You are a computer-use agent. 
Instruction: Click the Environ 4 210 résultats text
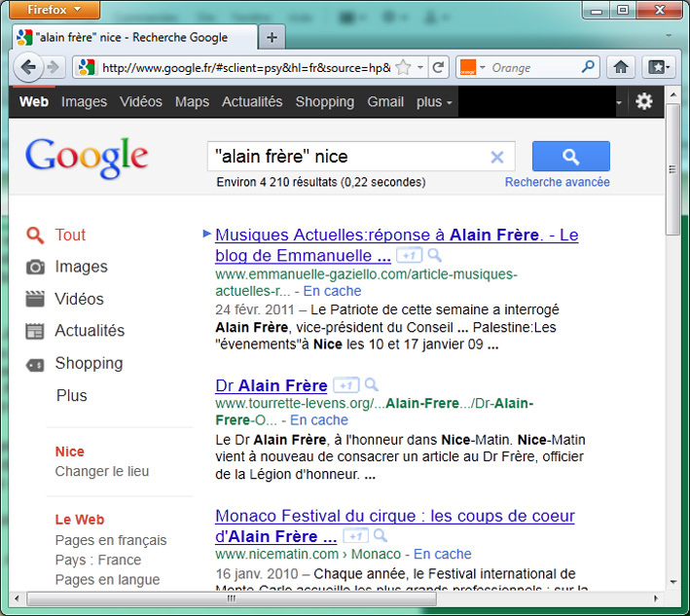[x=321, y=182]
